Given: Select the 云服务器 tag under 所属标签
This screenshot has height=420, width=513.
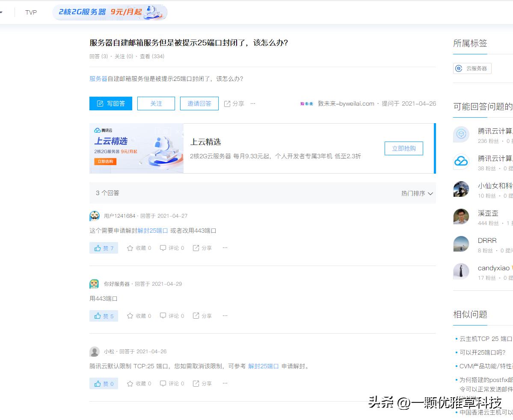Looking at the screenshot, I should [x=472, y=68].
